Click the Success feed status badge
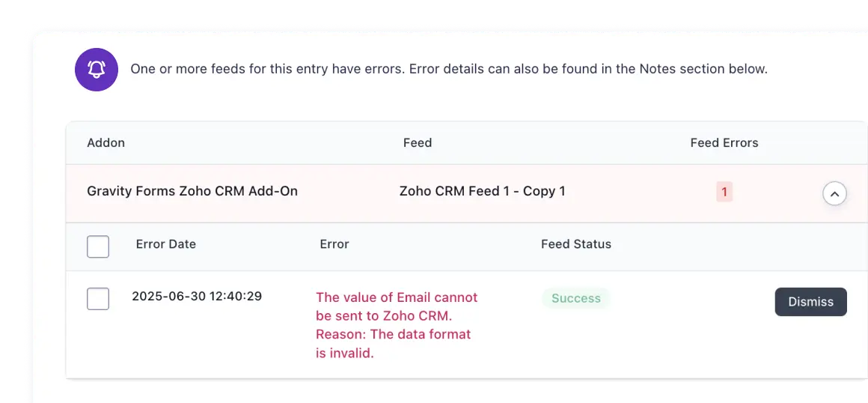Viewport: 868px width, 403px height. [x=575, y=298]
